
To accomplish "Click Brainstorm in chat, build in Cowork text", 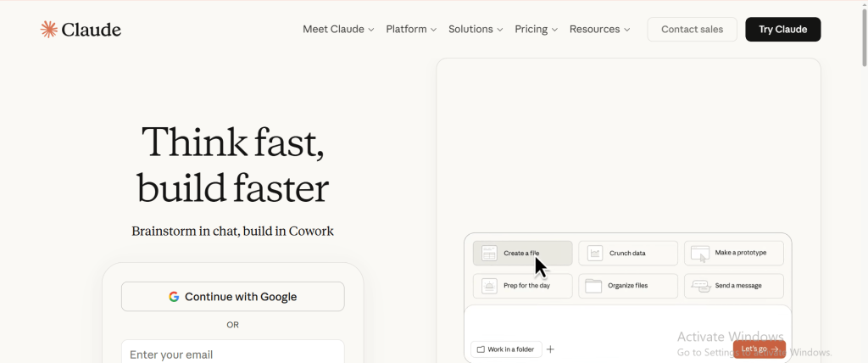I will (232, 231).
